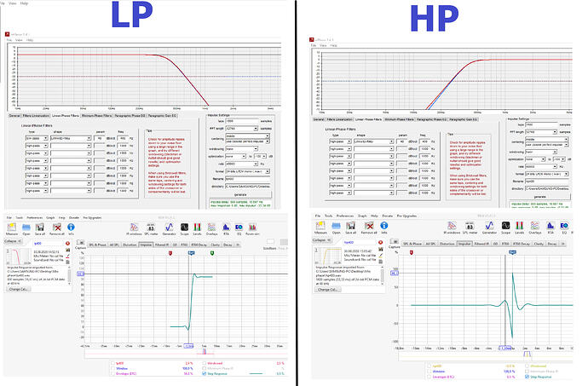Screen dimensions: 588x386
Task: Click first filter freq field in LP rePhase
Action: (x=122, y=138)
